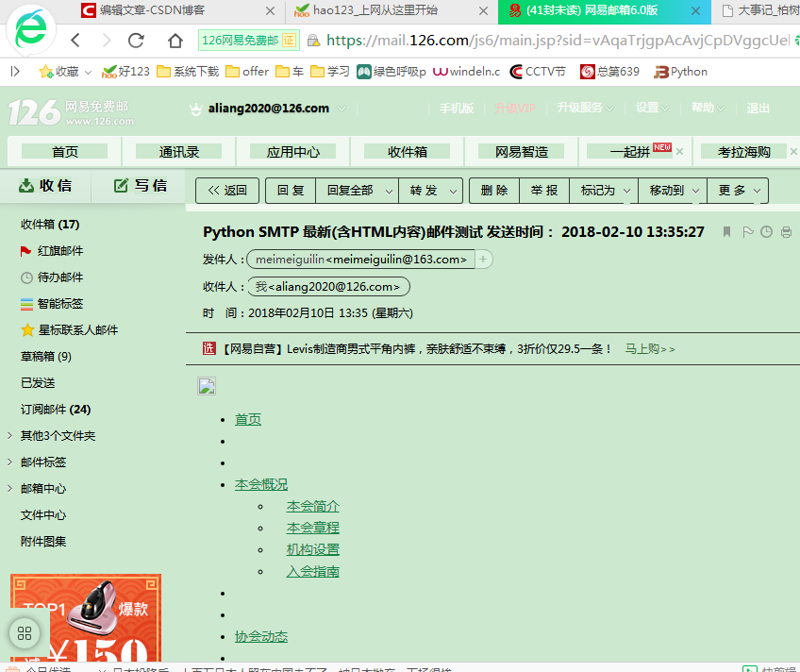Click the browser address bar URL
Image resolution: width=800 pixels, height=672 pixels.
[x=558, y=41]
